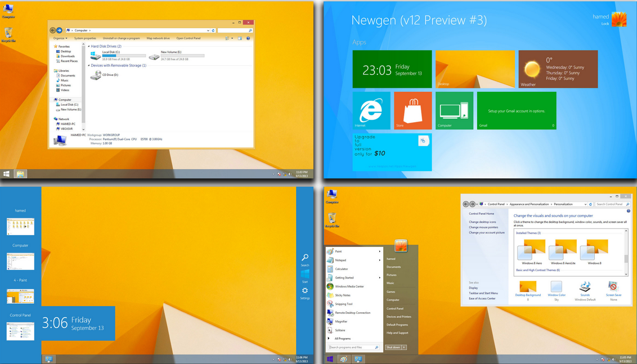Choose Default Programs in Start menu
The width and height of the screenshot is (637, 364).
(x=397, y=325)
